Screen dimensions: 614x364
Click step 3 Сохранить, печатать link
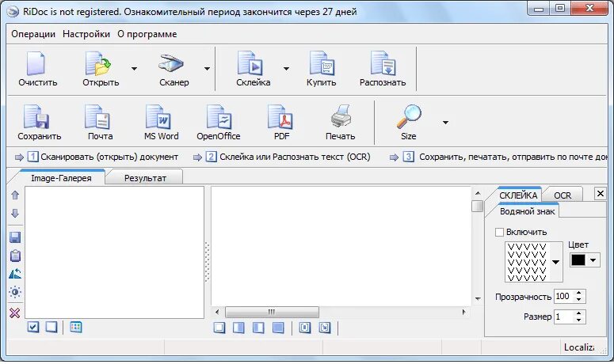pos(506,157)
